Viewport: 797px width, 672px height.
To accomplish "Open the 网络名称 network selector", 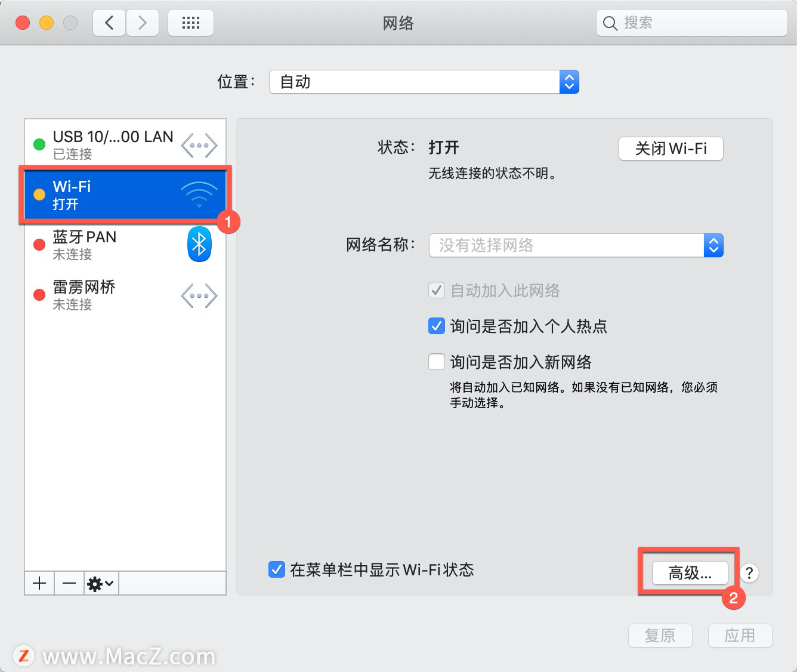I will (713, 245).
